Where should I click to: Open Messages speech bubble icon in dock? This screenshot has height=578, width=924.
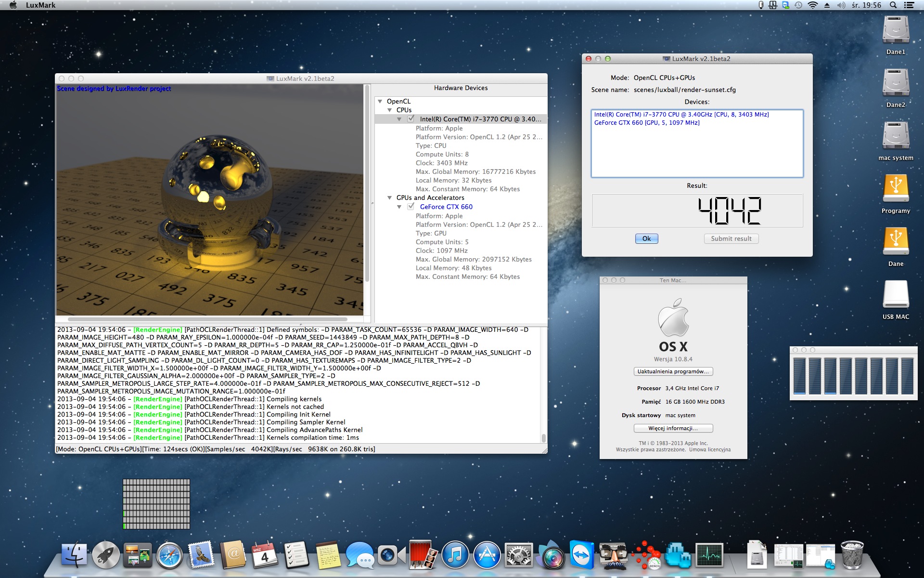[360, 555]
